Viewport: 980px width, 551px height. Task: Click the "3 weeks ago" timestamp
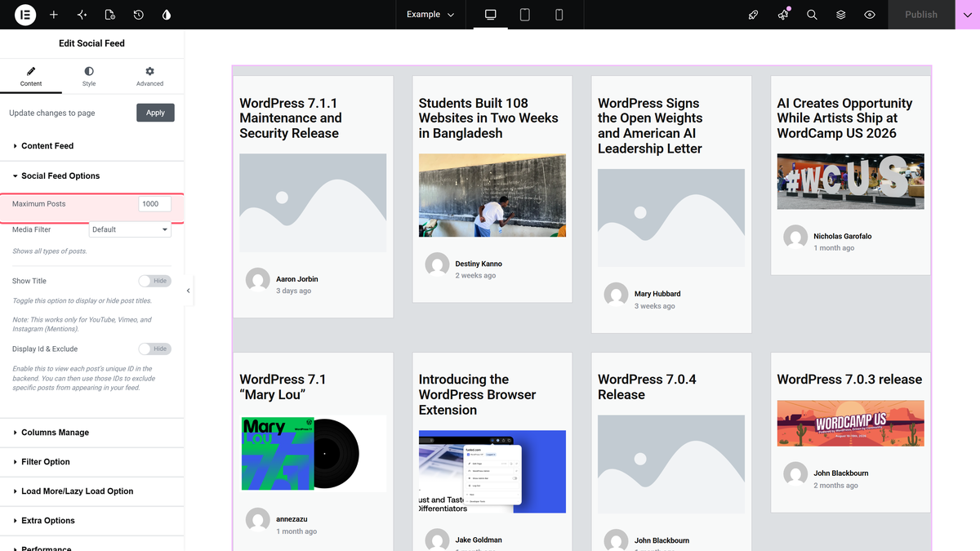point(655,307)
